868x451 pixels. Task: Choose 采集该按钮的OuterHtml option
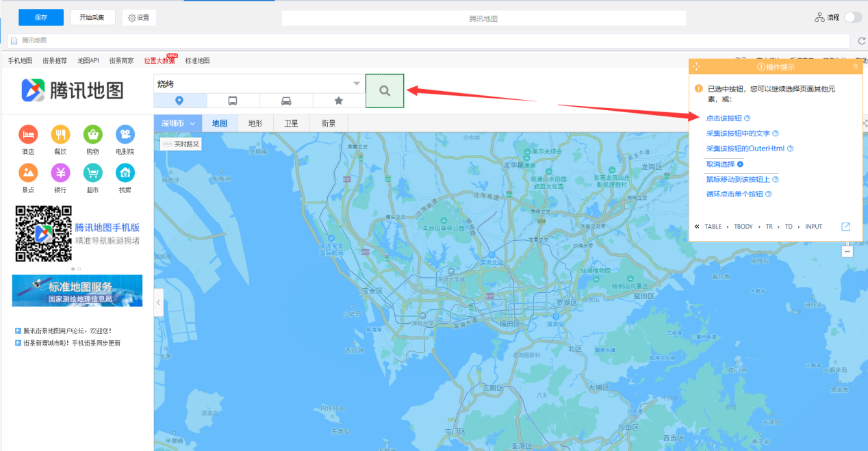[745, 149]
